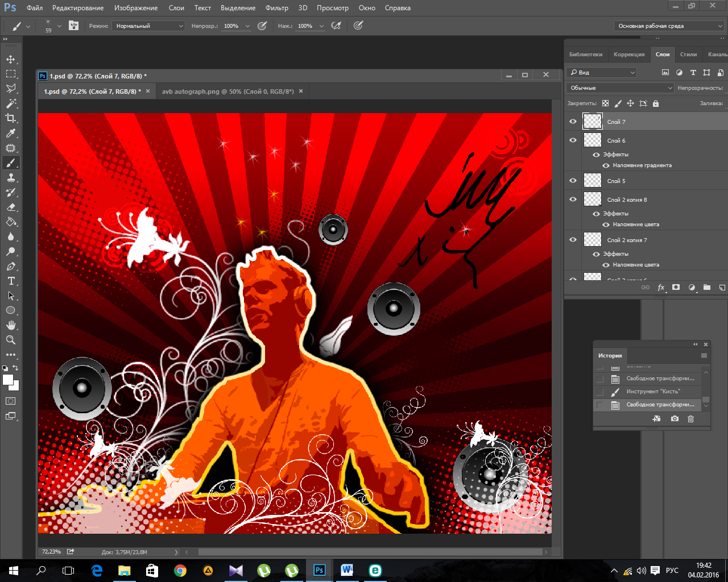Image resolution: width=728 pixels, height=582 pixels.
Task: Select the Clone Stamp tool
Action: (x=11, y=177)
